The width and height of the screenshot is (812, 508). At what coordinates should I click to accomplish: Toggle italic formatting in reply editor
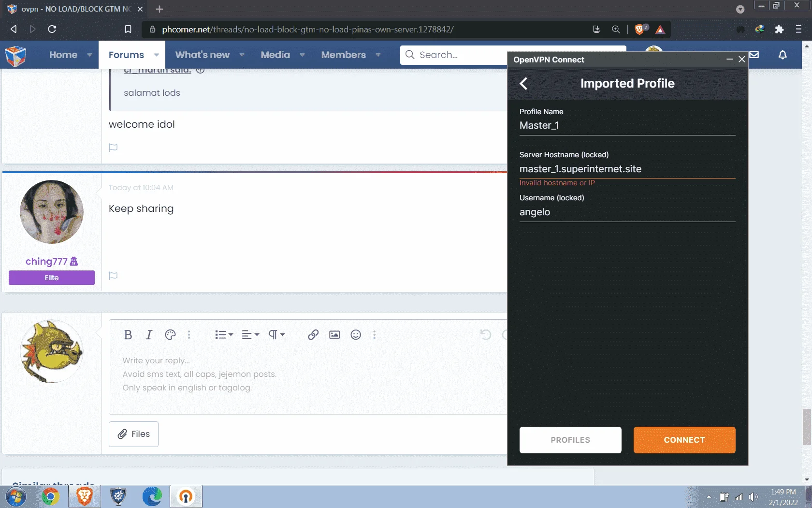(149, 335)
